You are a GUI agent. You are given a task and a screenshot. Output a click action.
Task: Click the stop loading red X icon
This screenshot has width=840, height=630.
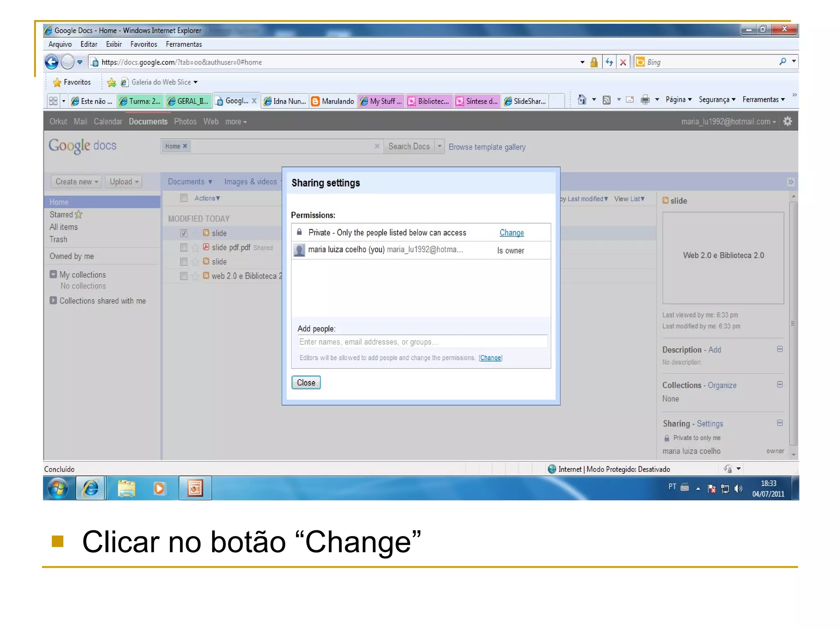(x=623, y=62)
